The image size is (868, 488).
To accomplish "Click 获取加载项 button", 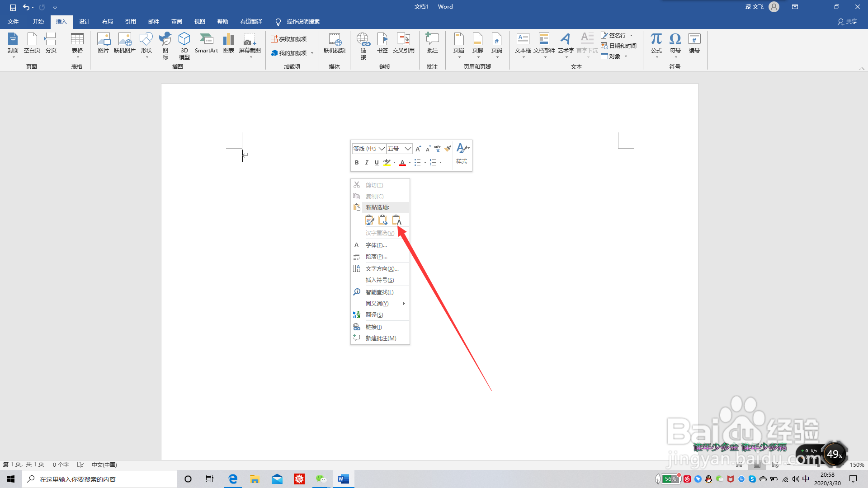I will click(289, 39).
